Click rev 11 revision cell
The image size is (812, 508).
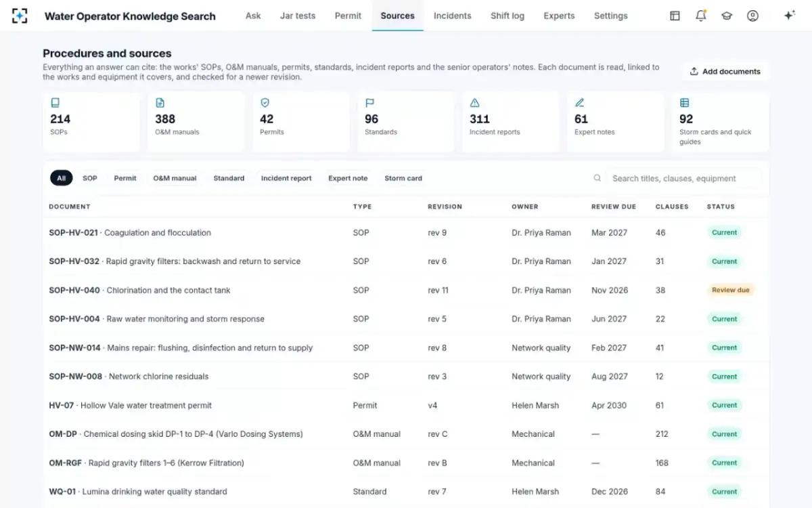[438, 290]
